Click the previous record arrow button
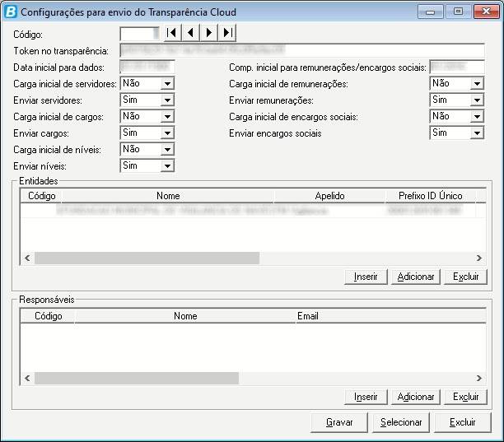 coord(190,34)
